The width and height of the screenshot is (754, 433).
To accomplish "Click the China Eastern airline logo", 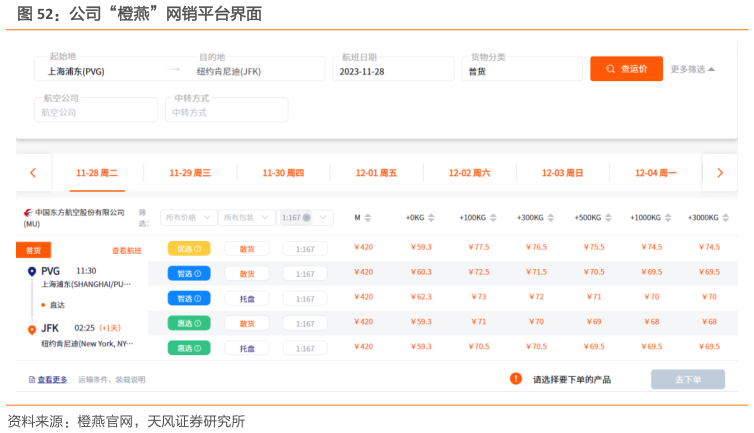I will pos(28,212).
